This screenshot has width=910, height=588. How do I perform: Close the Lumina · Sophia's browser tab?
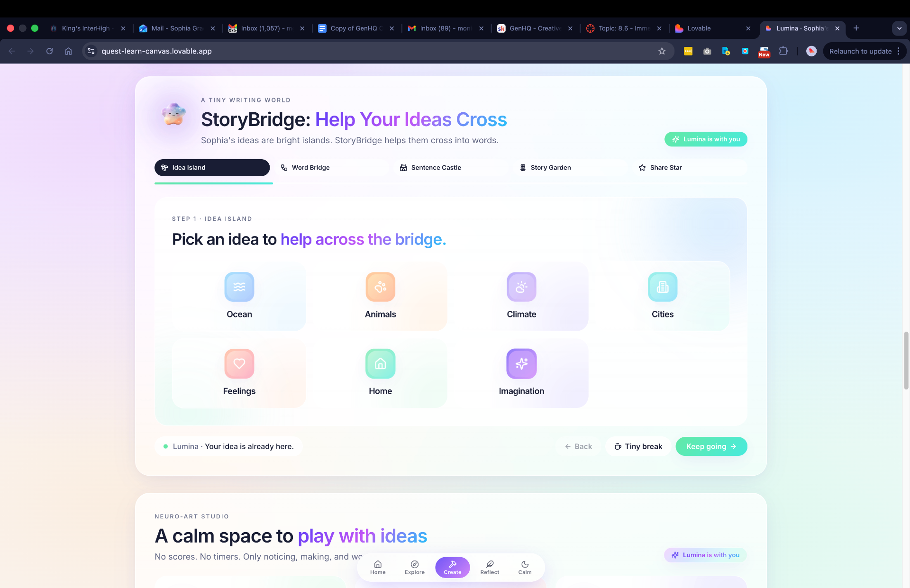[837, 28]
